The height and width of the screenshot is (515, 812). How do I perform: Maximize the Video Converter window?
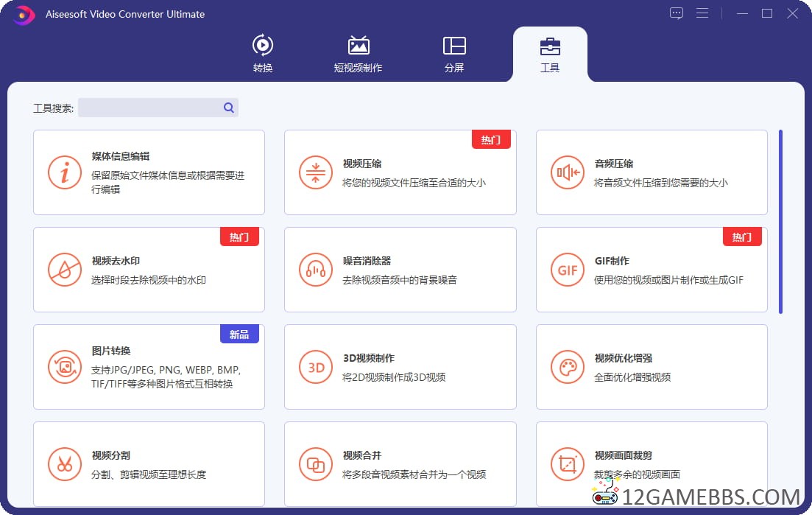(767, 13)
